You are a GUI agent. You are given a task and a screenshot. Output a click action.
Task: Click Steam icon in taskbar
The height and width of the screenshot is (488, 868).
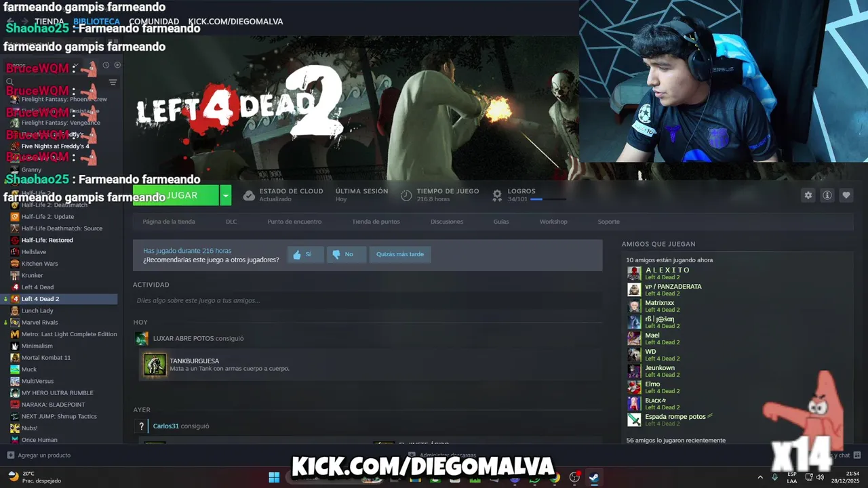pyautogui.click(x=593, y=477)
